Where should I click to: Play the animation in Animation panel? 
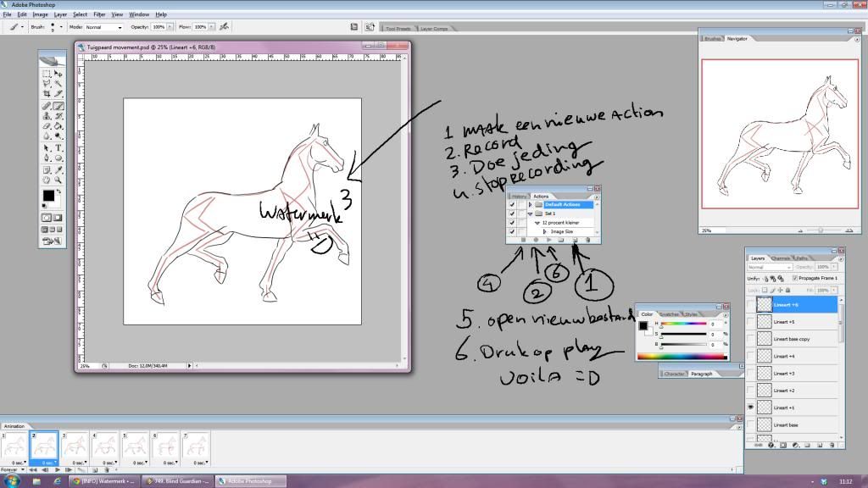[58, 469]
